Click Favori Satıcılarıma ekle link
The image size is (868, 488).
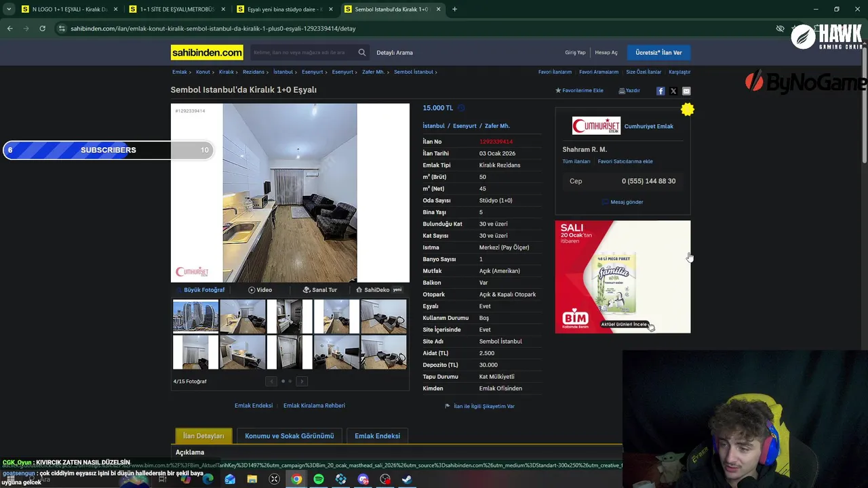point(625,161)
